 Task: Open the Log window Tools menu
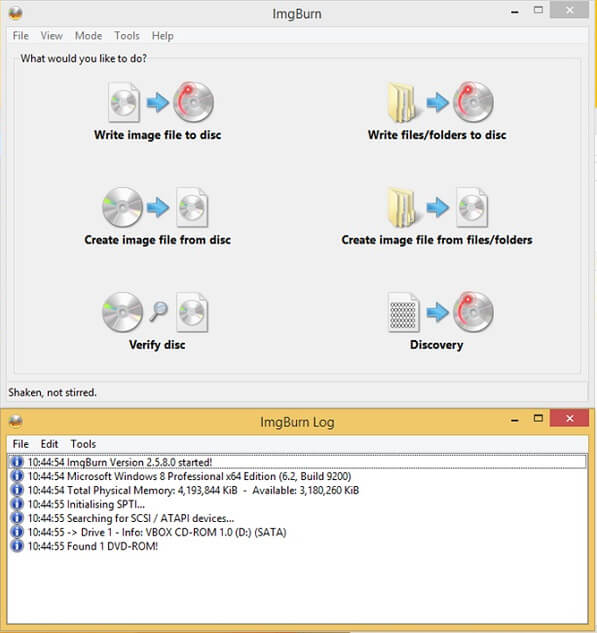click(x=83, y=444)
